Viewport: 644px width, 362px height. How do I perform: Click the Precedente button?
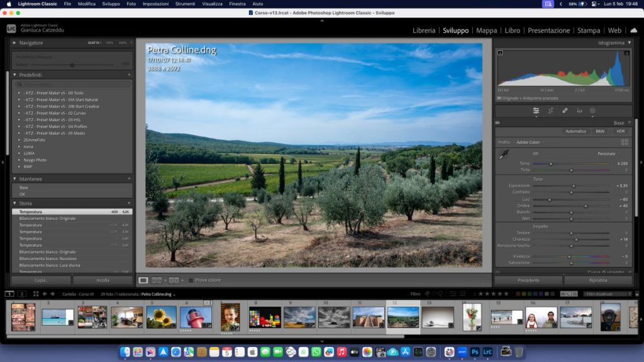(x=528, y=280)
